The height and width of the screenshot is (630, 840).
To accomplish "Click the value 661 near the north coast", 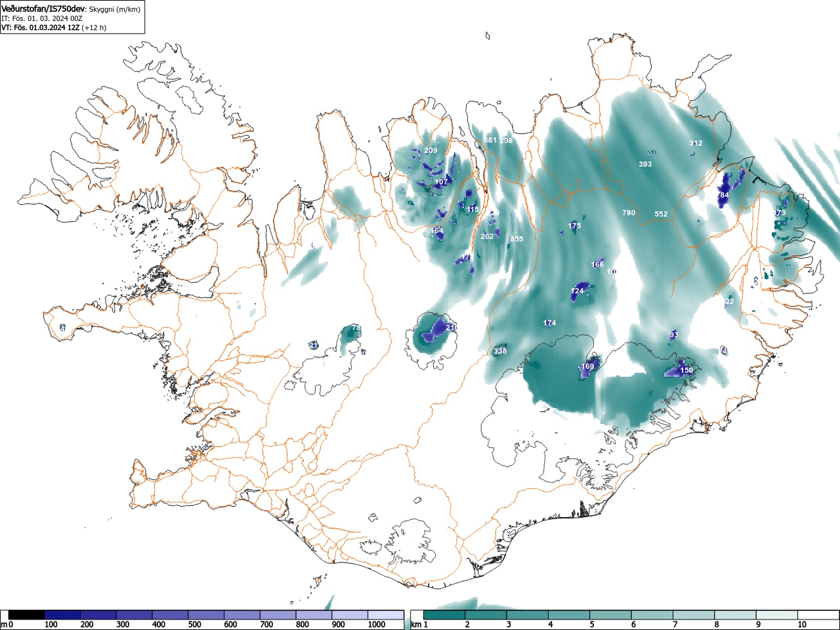I will point(490,140).
